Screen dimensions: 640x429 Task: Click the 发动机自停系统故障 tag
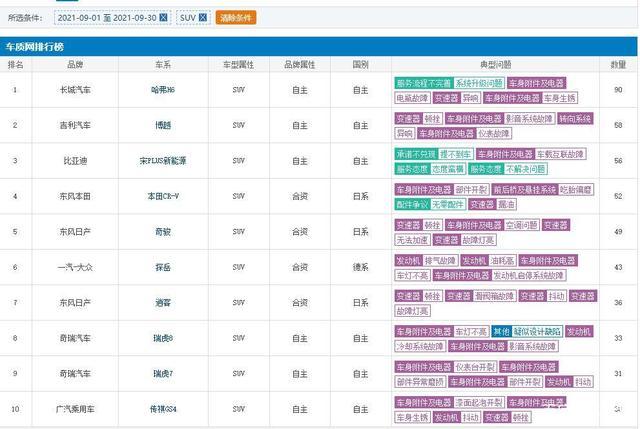pyautogui.click(x=528, y=276)
